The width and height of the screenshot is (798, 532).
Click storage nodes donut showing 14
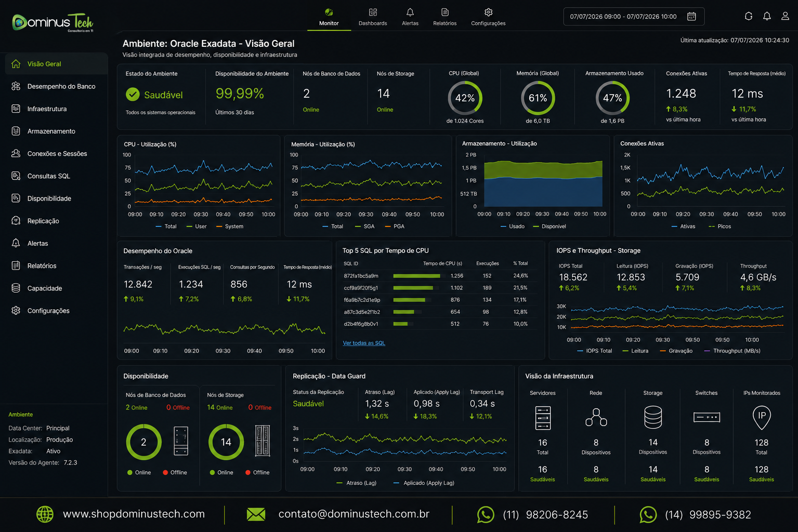point(226,442)
